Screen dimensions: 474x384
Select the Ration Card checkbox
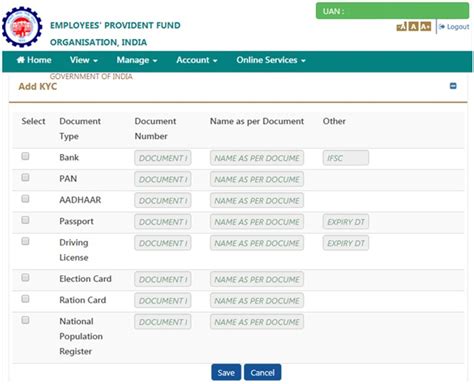click(25, 299)
